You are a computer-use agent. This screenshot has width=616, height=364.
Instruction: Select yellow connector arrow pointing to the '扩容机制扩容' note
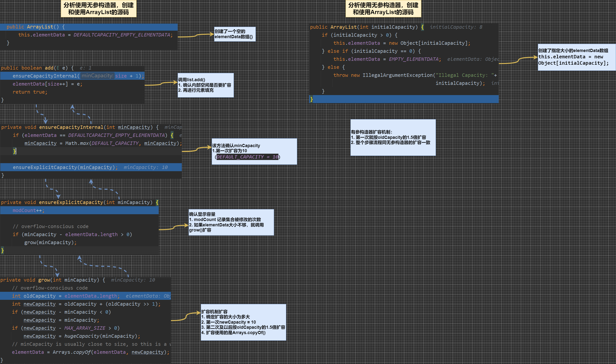pyautogui.click(x=186, y=317)
